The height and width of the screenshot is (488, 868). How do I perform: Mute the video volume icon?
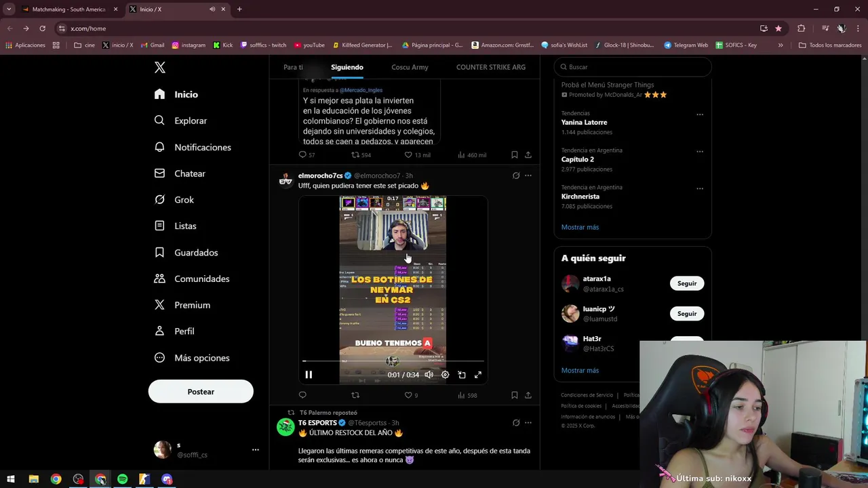[x=429, y=375]
